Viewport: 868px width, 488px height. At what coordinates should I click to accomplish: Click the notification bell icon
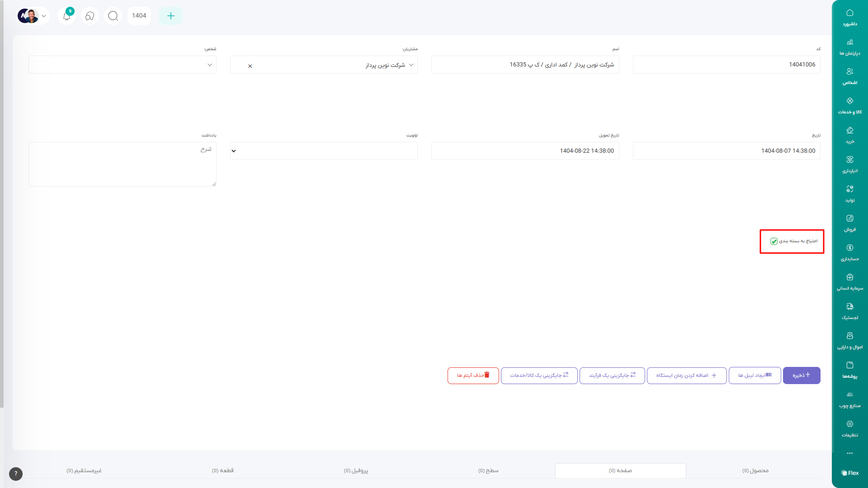[x=66, y=16]
